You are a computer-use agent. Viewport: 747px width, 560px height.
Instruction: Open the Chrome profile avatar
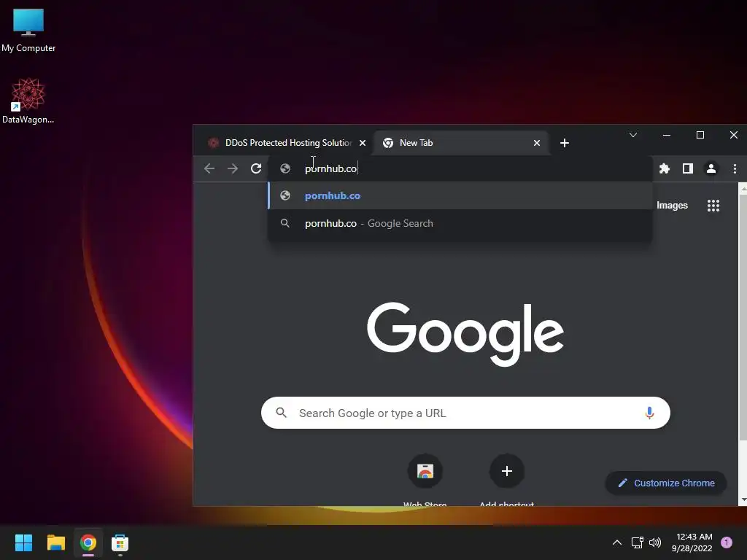point(711,168)
